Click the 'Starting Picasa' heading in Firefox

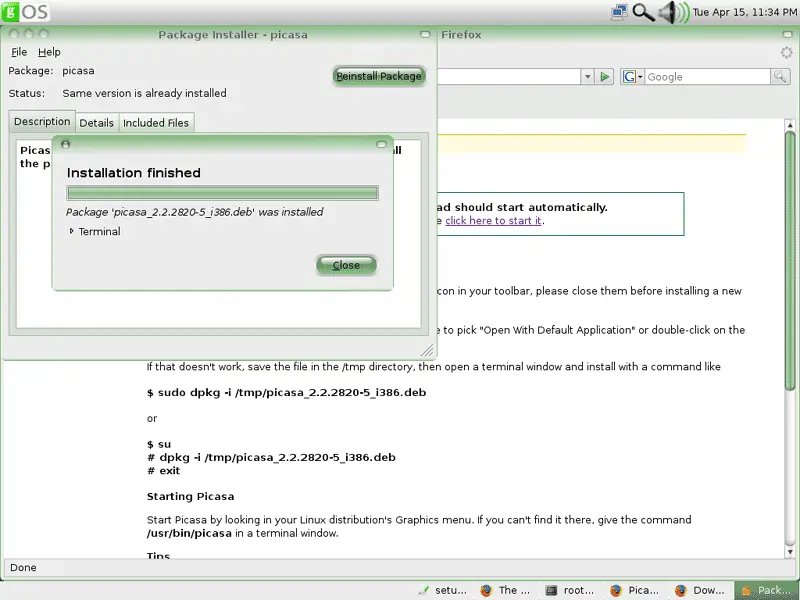click(190, 496)
